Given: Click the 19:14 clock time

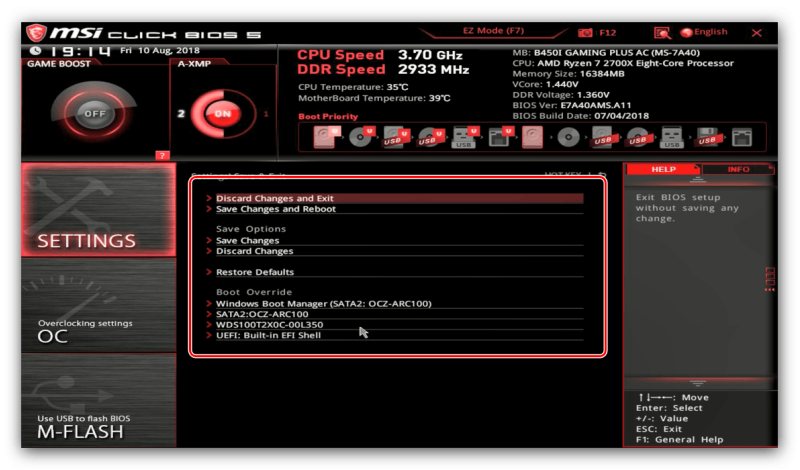Looking at the screenshot, I should click(80, 51).
